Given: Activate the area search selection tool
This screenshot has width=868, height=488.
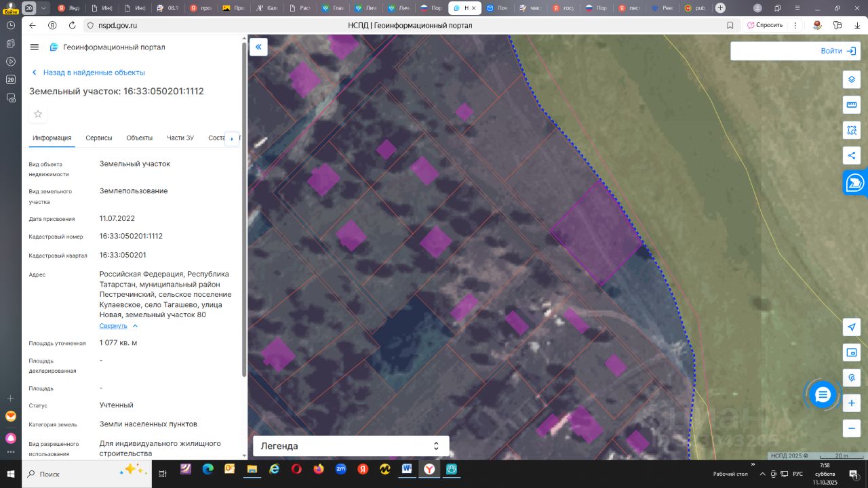Looking at the screenshot, I should pyautogui.click(x=852, y=130).
